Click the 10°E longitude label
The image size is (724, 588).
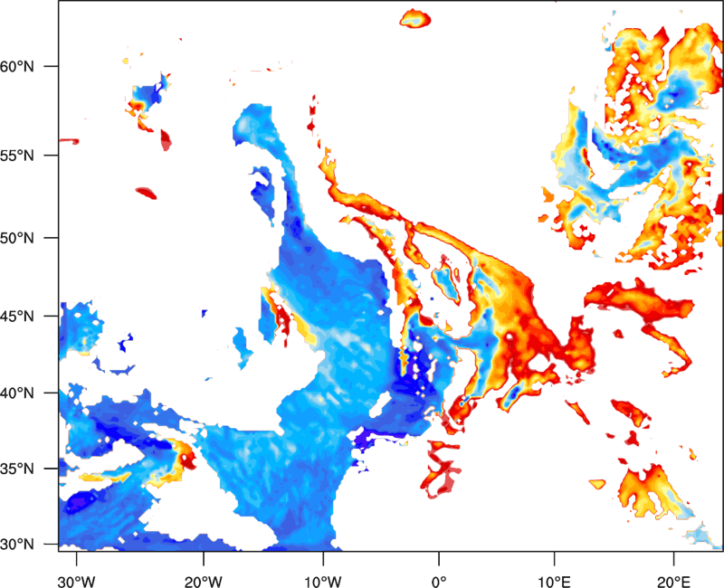click(x=555, y=582)
